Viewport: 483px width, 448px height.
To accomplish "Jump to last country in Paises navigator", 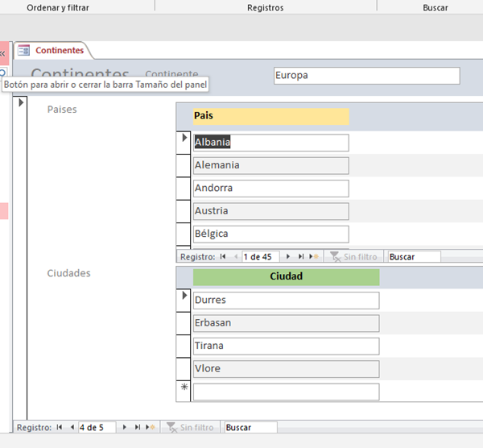I will [x=301, y=257].
